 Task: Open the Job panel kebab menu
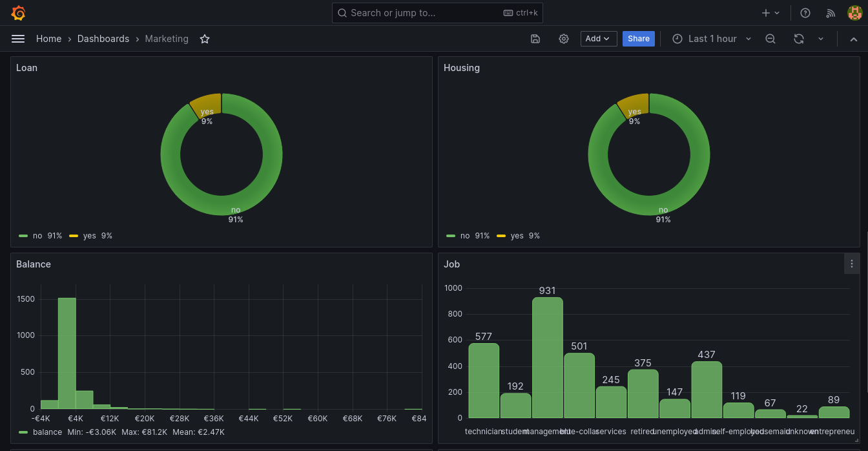(x=852, y=264)
